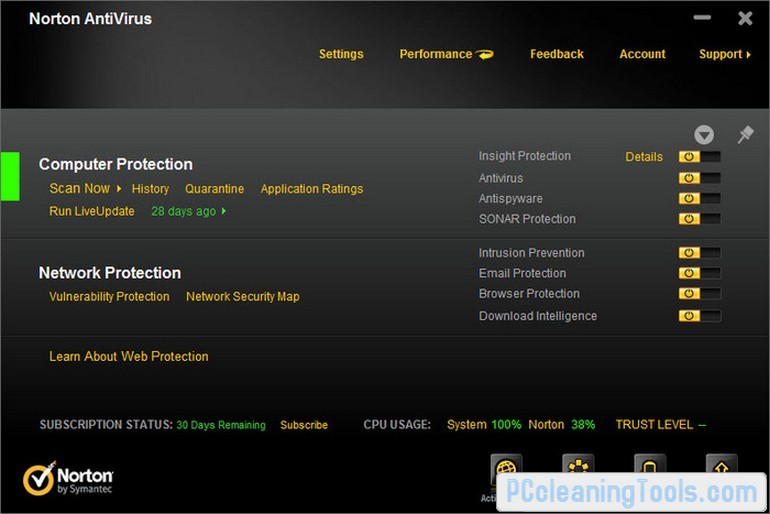The height and width of the screenshot is (514, 770).
Task: Click the upward arrow icon in bottom bar
Action: (721, 463)
